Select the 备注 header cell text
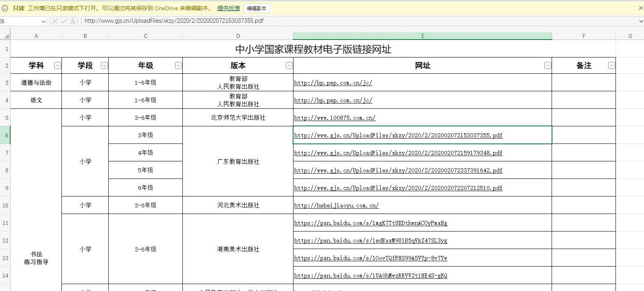644x291 pixels. click(584, 66)
